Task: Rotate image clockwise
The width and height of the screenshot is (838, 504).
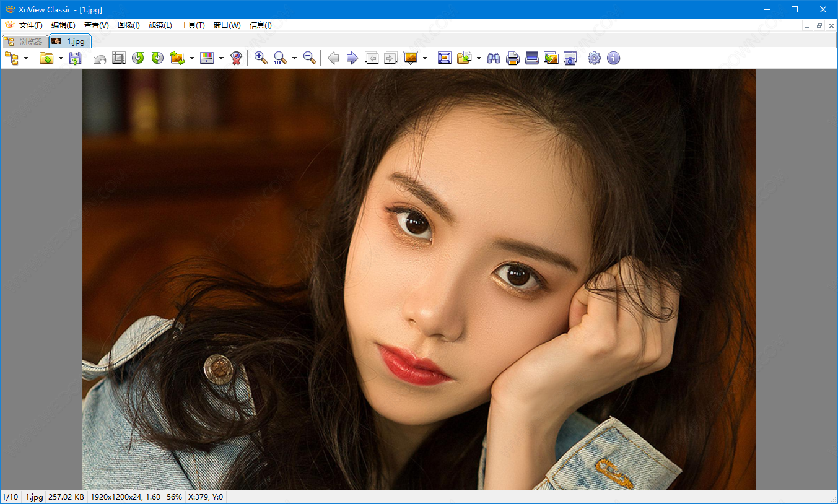Action: click(157, 58)
